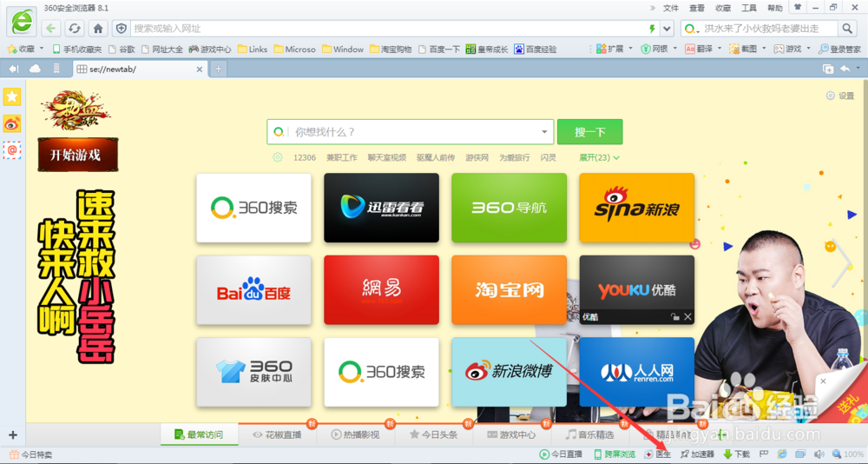Open the Baidu 百度 speed dial tile

(x=254, y=290)
